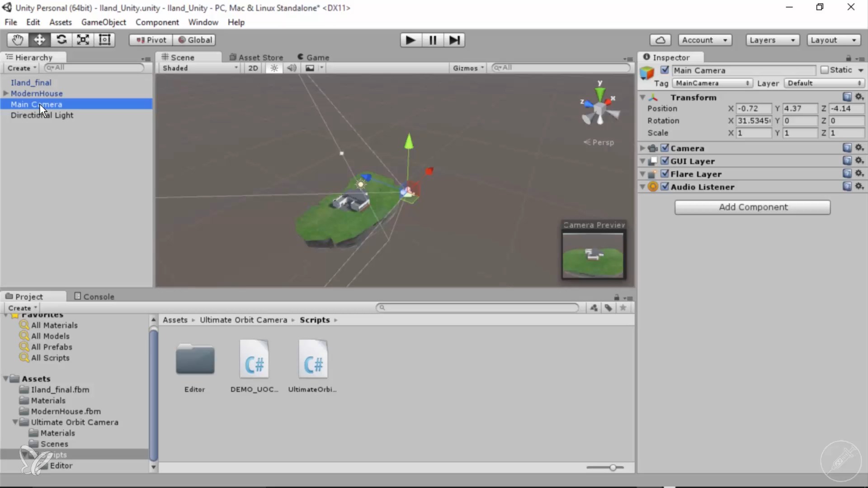Open the MainCamera tag dropdown
The image size is (868, 488).
pos(712,83)
